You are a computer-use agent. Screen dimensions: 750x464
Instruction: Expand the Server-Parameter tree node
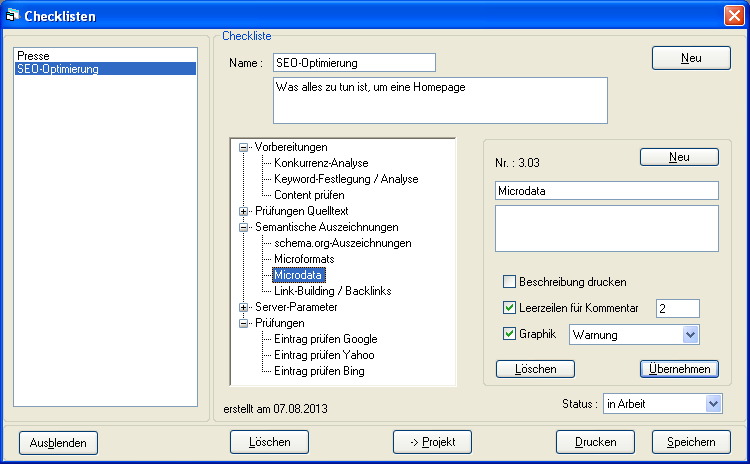click(x=243, y=307)
